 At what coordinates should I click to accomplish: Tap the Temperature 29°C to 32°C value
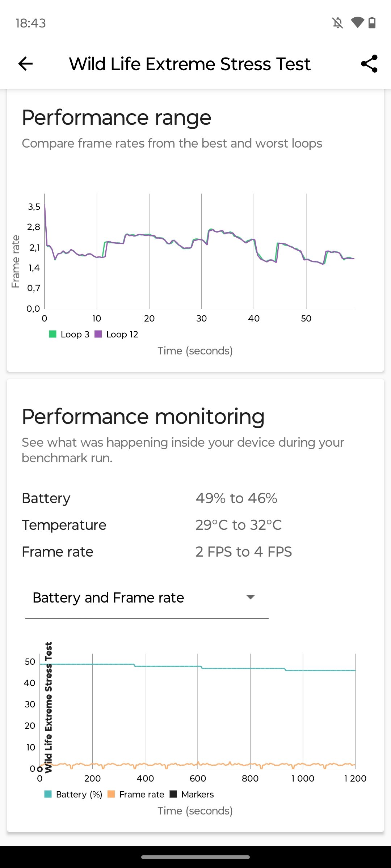239,525
